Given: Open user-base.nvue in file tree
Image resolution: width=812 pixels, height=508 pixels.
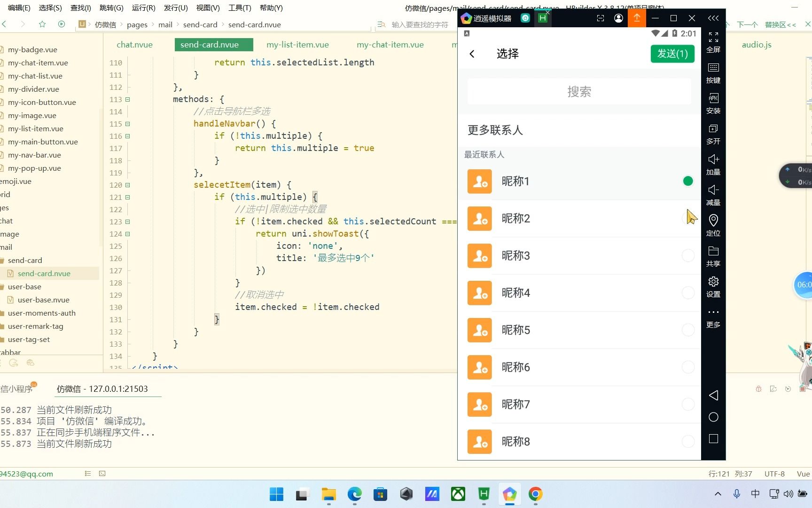Looking at the screenshot, I should 43,300.
